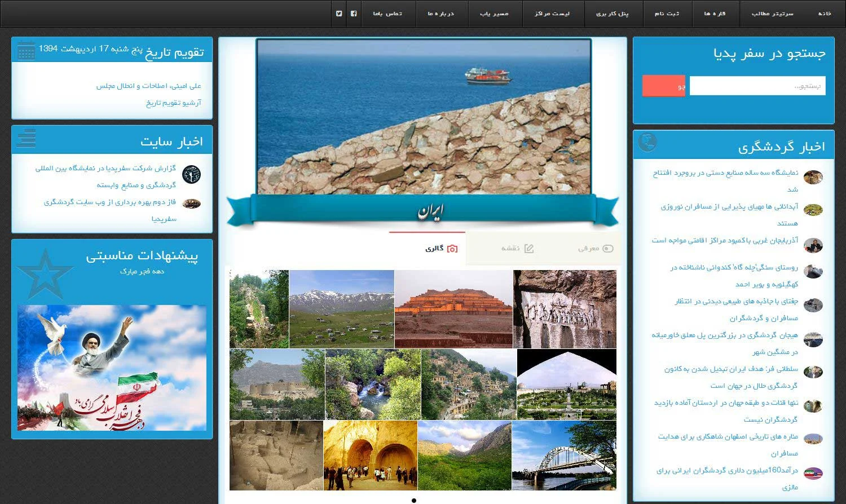Click the round thumbnail beside آذربایجان غربی news

tap(813, 245)
